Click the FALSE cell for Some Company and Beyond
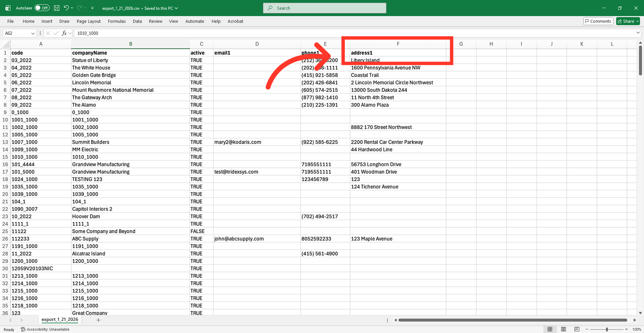The image size is (644, 333). click(202, 231)
